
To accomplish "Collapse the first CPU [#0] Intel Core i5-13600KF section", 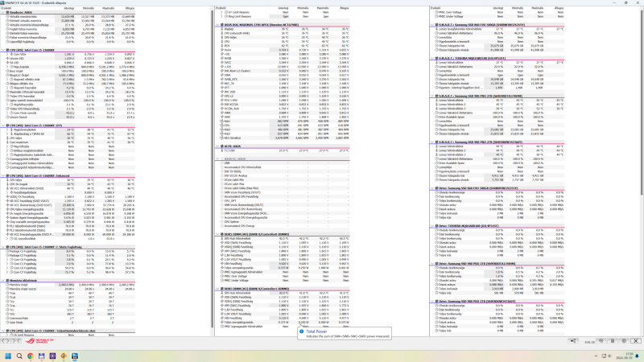I will [x=3, y=50].
